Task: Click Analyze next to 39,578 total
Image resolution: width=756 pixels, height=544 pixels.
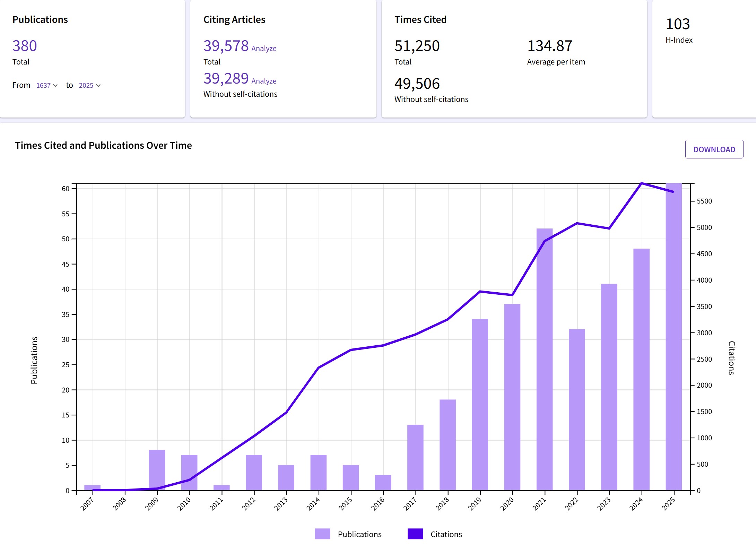Action: tap(264, 49)
